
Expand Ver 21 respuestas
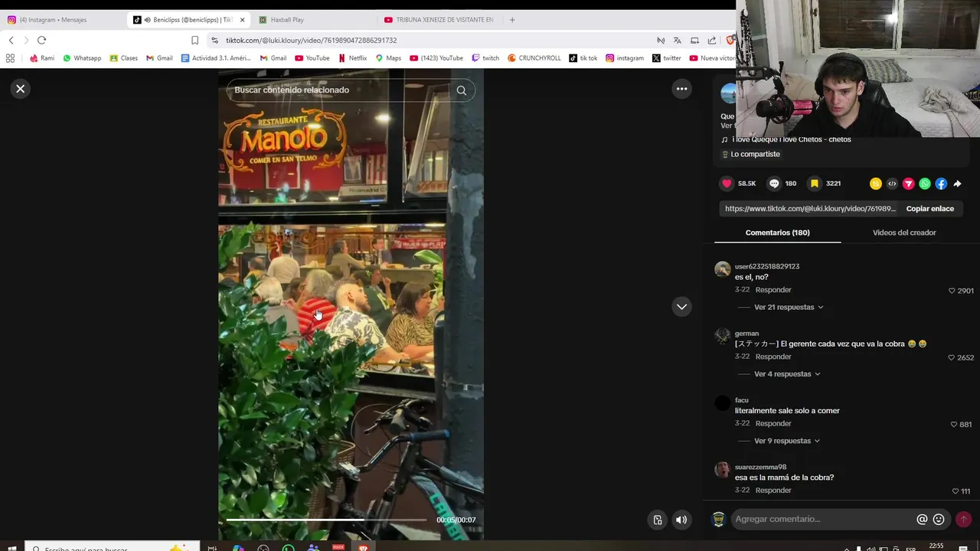pyautogui.click(x=789, y=307)
